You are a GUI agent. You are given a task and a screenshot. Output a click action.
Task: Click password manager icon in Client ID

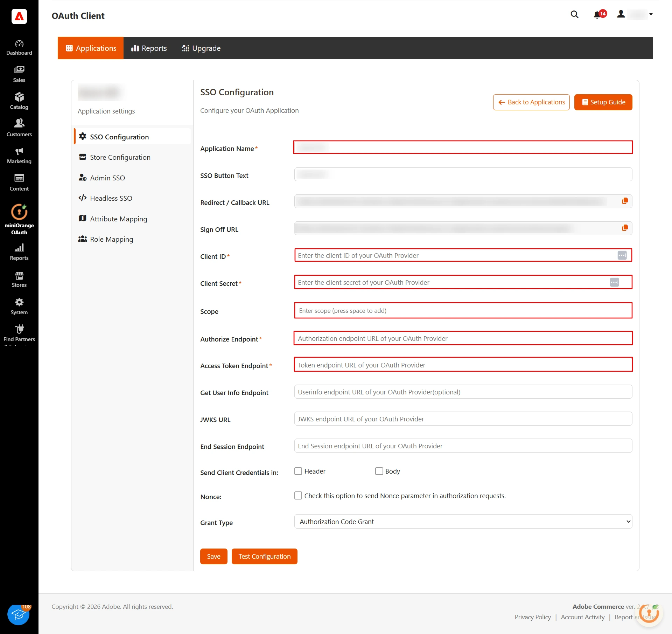click(x=622, y=255)
